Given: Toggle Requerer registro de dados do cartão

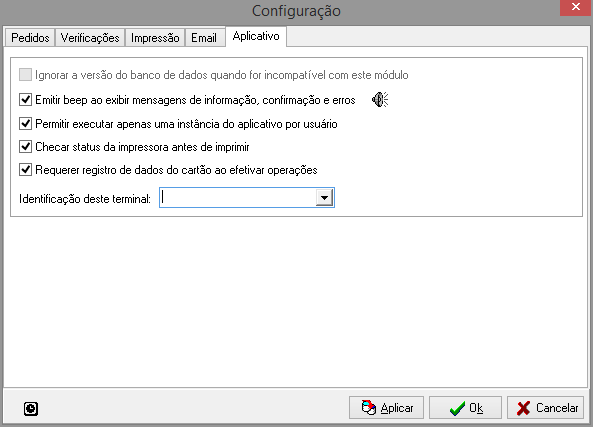Looking at the screenshot, I should point(25,170).
